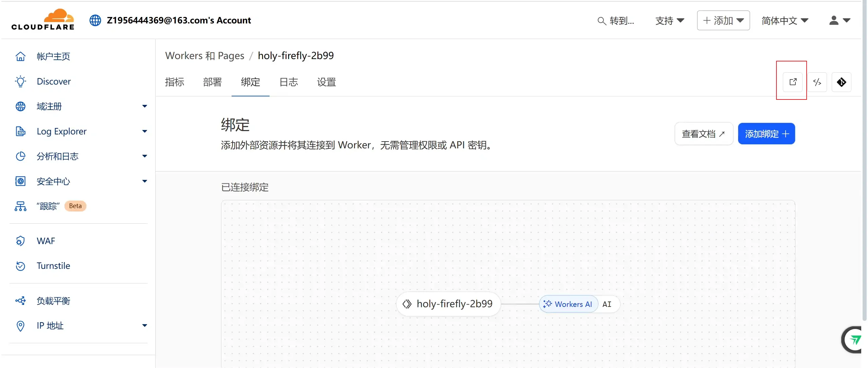
Task: Open the Add dropdown in header
Action: pyautogui.click(x=723, y=20)
